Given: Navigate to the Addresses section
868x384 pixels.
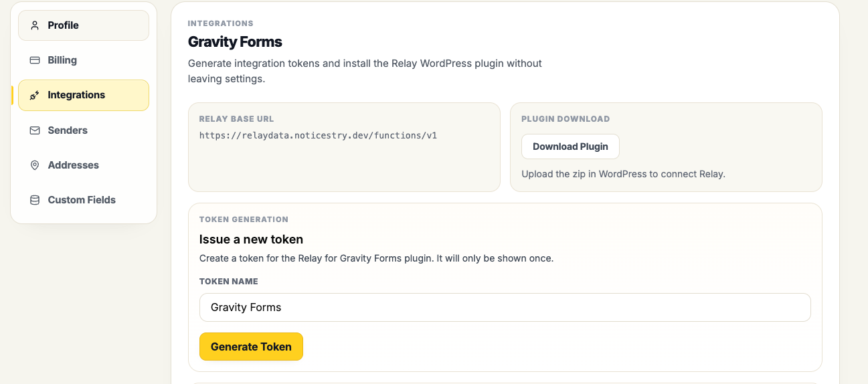Looking at the screenshot, I should coord(84,165).
